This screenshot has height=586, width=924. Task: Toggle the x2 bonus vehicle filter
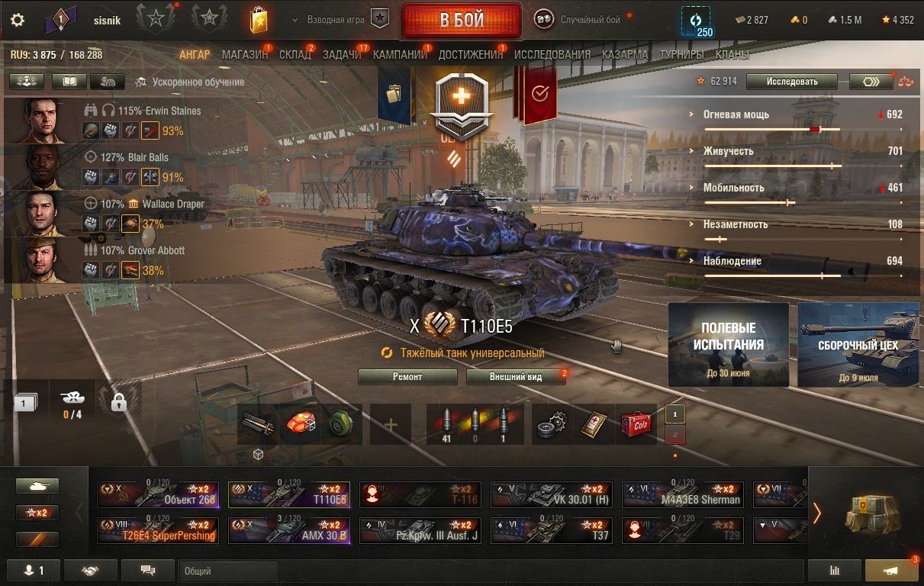coord(37,513)
